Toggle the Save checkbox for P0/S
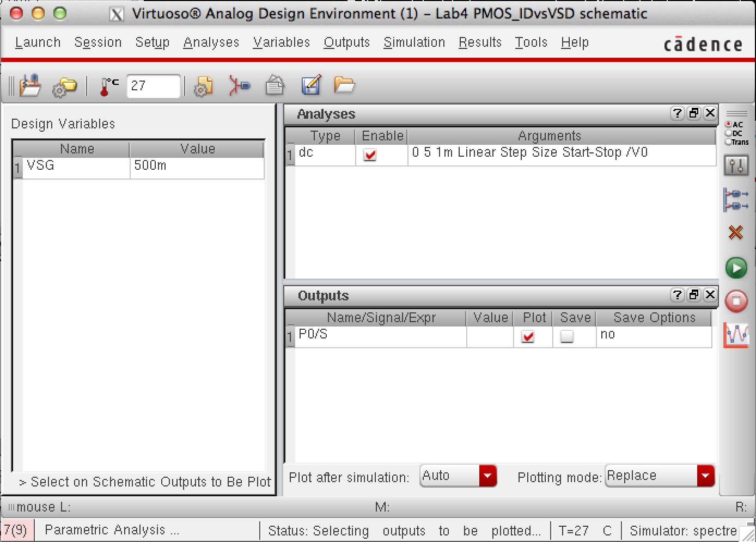Image resolution: width=756 pixels, height=542 pixels. point(567,337)
